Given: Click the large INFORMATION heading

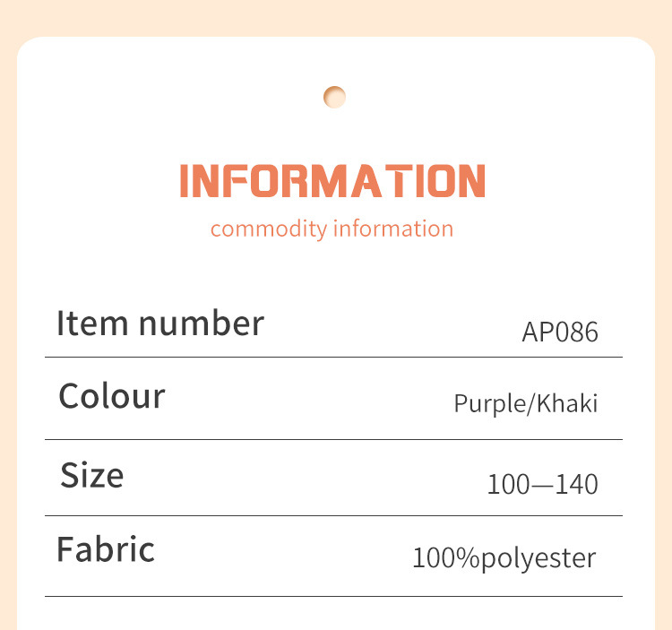Looking at the screenshot, I should coord(332,181).
